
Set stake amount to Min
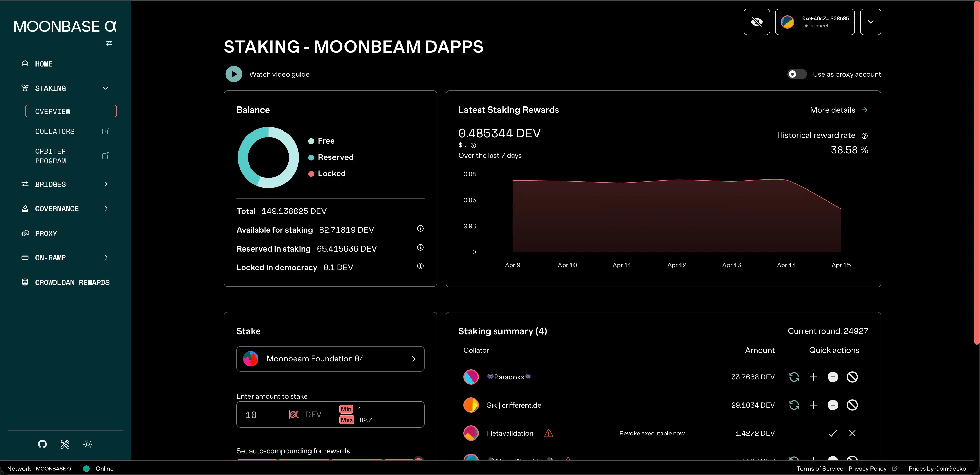(x=346, y=409)
